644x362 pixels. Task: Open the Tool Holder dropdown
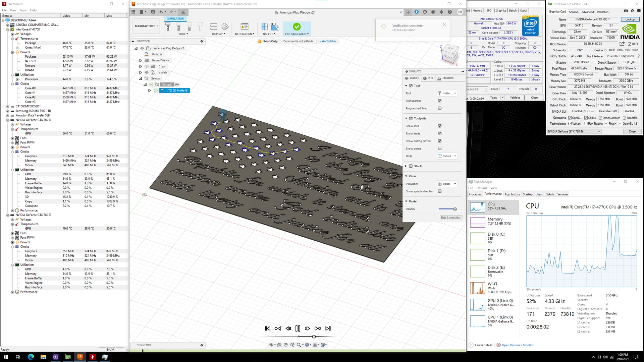[x=447, y=93]
